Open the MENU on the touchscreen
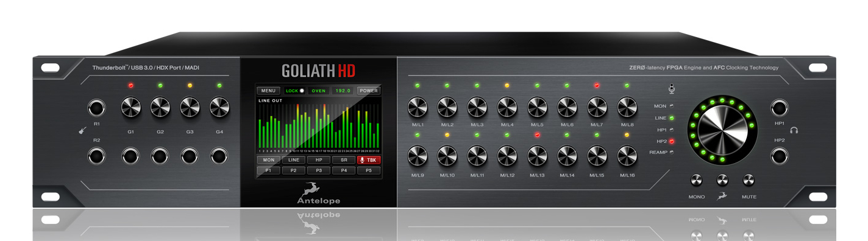Image resolution: width=868 pixels, height=241 pixels. (269, 91)
